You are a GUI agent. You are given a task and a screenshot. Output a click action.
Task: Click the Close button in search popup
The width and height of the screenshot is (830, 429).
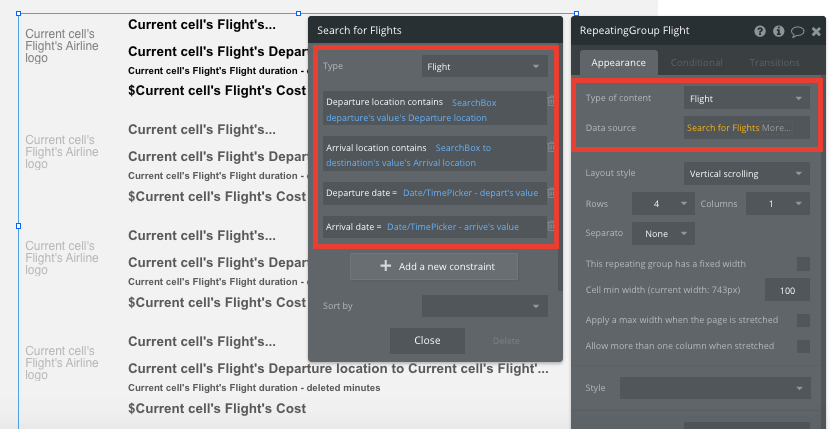[x=427, y=341]
